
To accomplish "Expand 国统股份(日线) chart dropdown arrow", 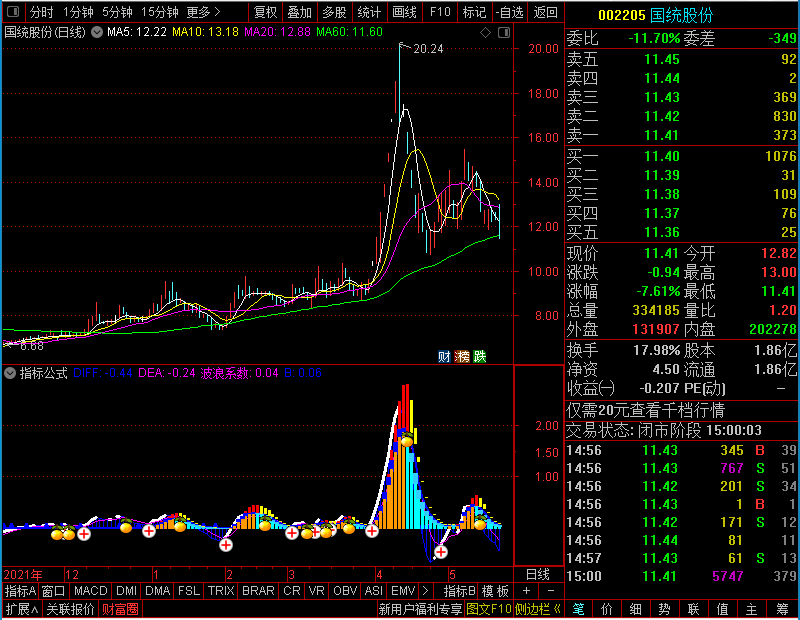I will point(97,32).
